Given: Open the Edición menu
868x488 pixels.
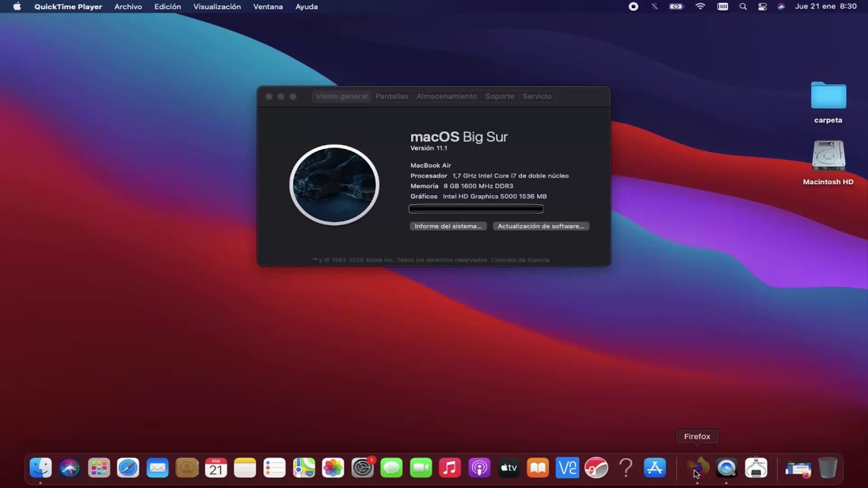Looking at the screenshot, I should tap(167, 7).
